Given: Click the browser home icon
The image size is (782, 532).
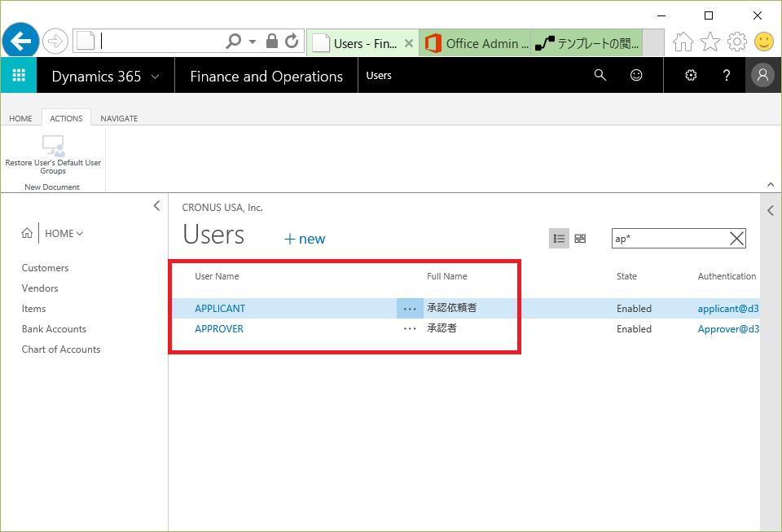Looking at the screenshot, I should click(x=683, y=42).
